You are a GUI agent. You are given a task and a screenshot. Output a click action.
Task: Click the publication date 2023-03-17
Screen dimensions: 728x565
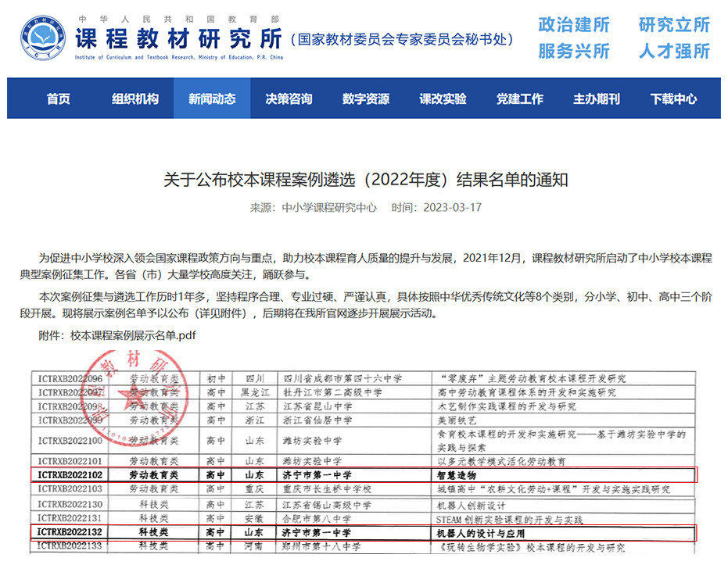coord(452,207)
